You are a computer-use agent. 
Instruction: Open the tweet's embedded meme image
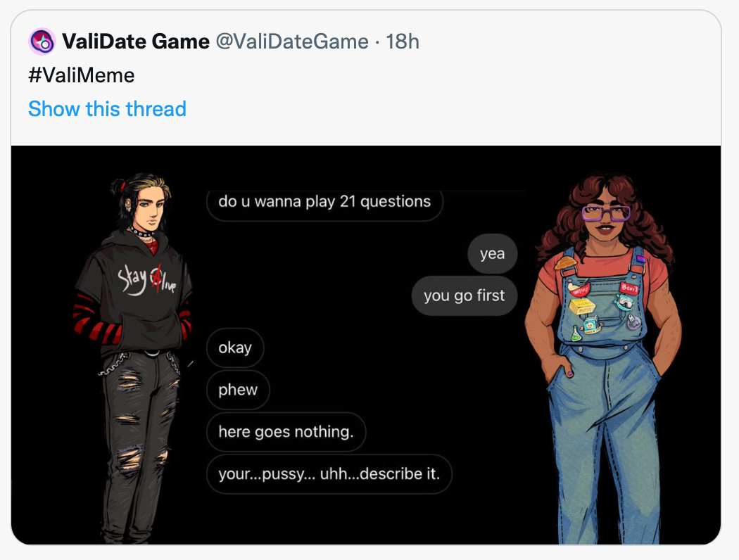[366, 345]
